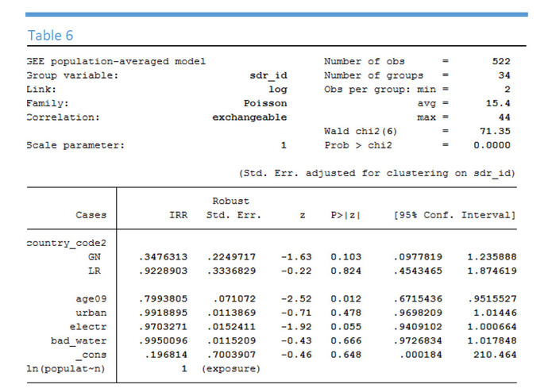Select LR upper bound 1.874619
Viewport: 552px width, 392px height.
pos(492,271)
